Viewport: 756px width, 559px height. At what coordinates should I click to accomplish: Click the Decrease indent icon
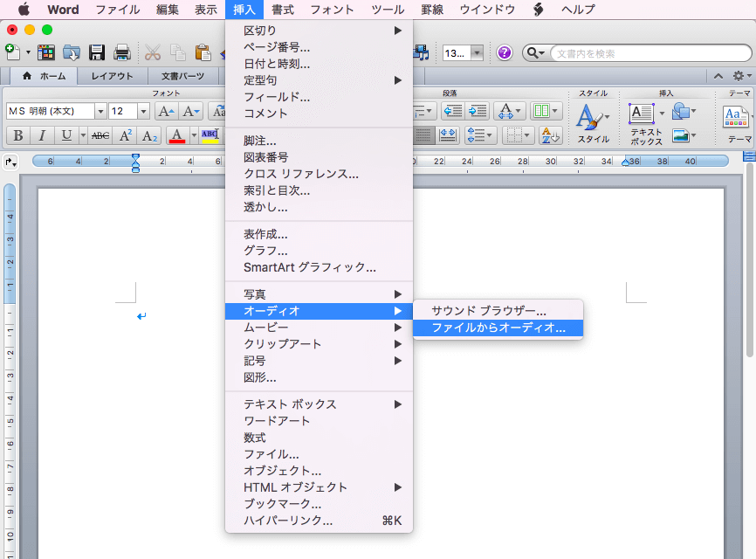pos(453,112)
